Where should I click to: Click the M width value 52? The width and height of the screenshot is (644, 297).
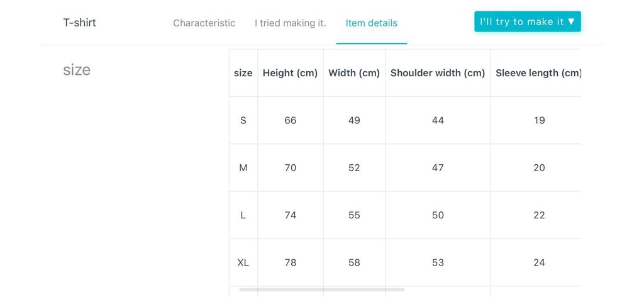pos(354,168)
